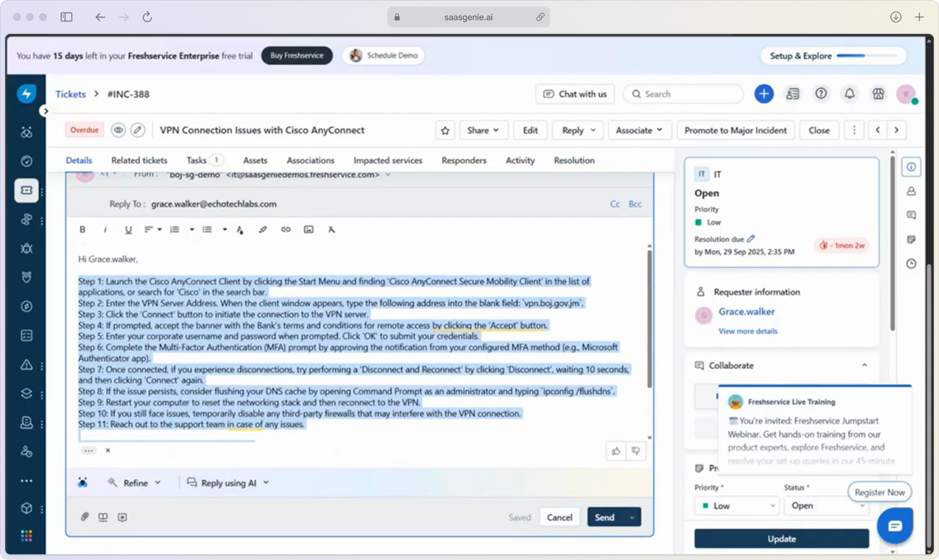This screenshot has width=939, height=560.
Task: Open the app switcher grid icon
Action: (27, 536)
